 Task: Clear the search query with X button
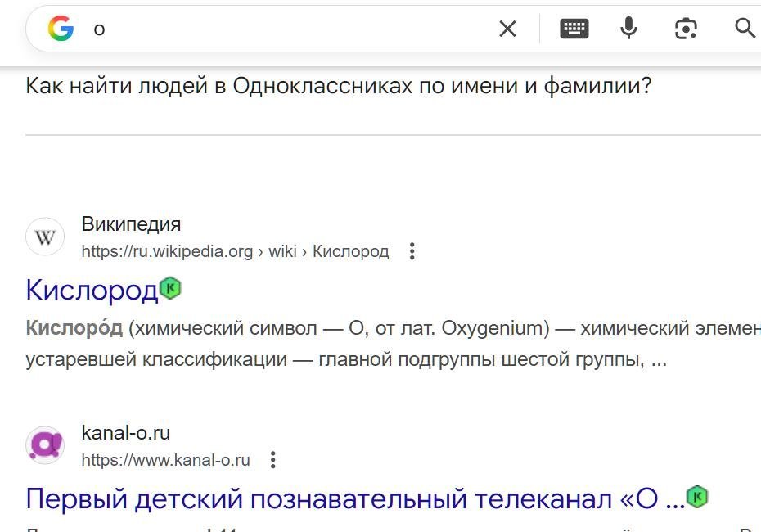(507, 29)
